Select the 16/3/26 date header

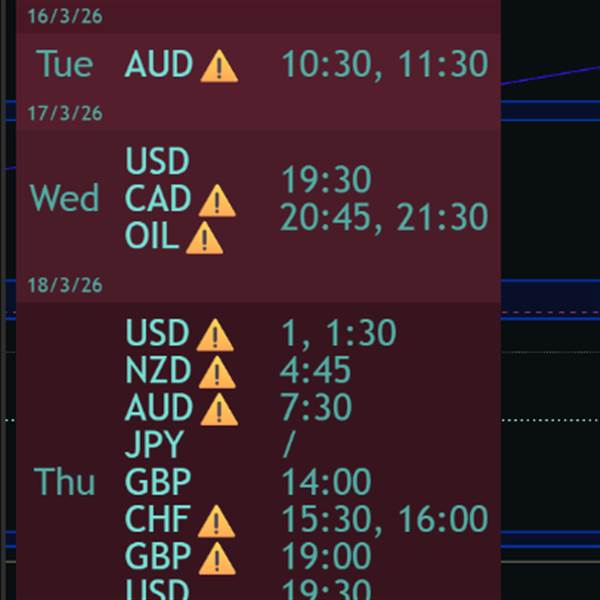(65, 17)
